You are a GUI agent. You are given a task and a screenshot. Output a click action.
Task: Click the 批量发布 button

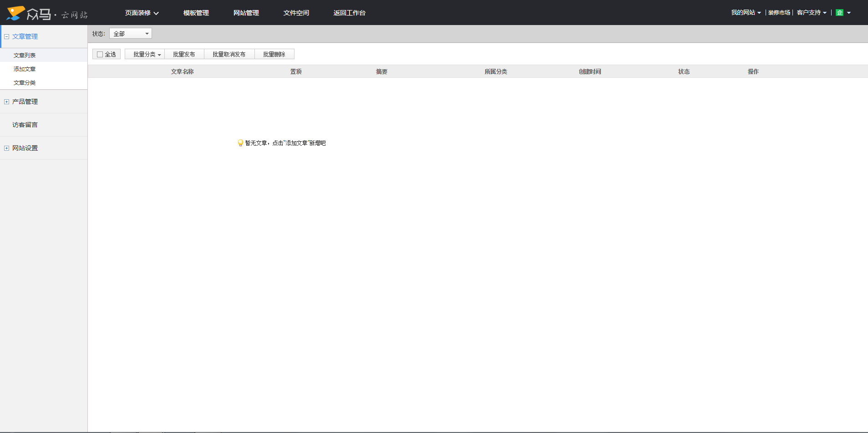(x=184, y=54)
